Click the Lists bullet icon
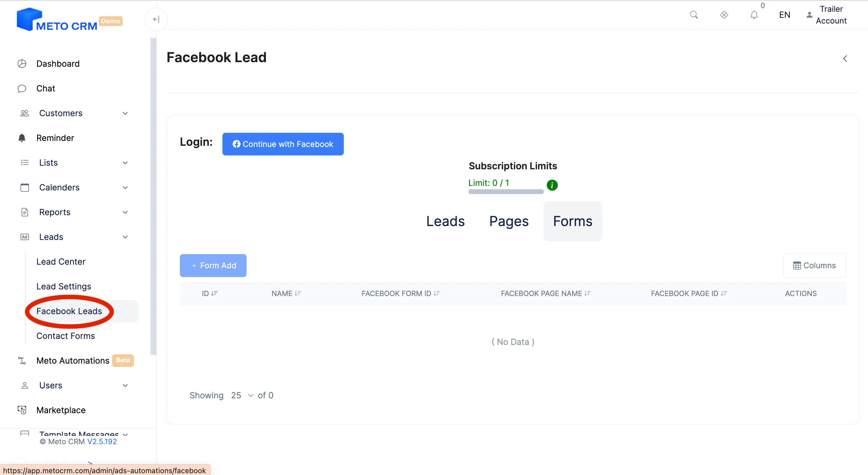Viewport: 868px width, 475px height. 25,163
